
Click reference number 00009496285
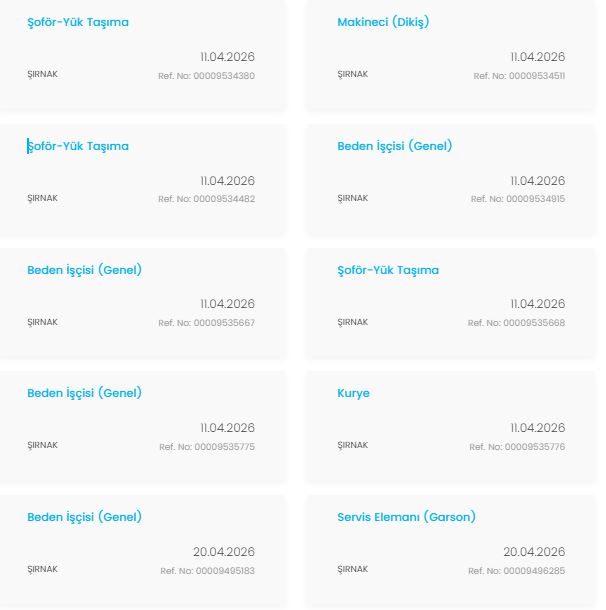click(518, 571)
